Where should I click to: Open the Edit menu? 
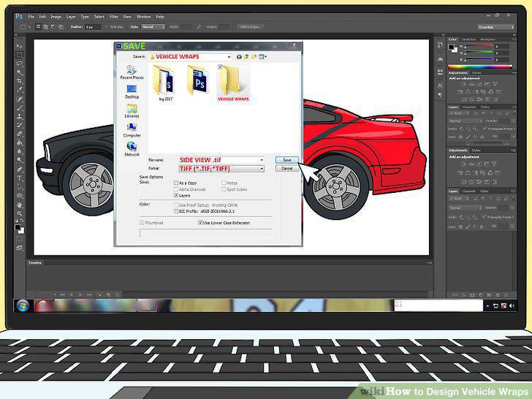click(42, 17)
